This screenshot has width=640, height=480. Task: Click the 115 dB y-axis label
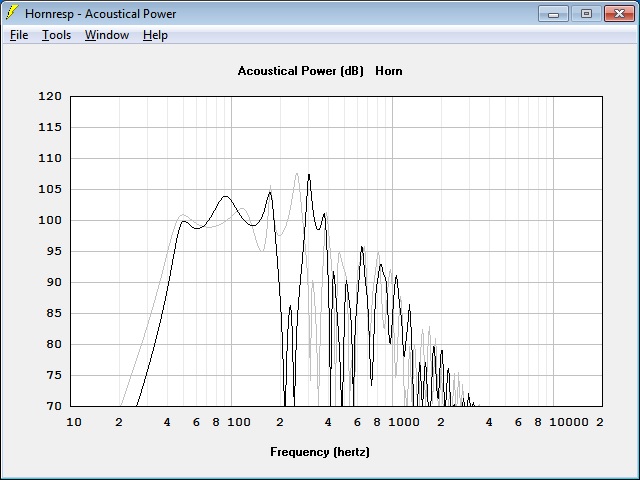tap(50, 127)
